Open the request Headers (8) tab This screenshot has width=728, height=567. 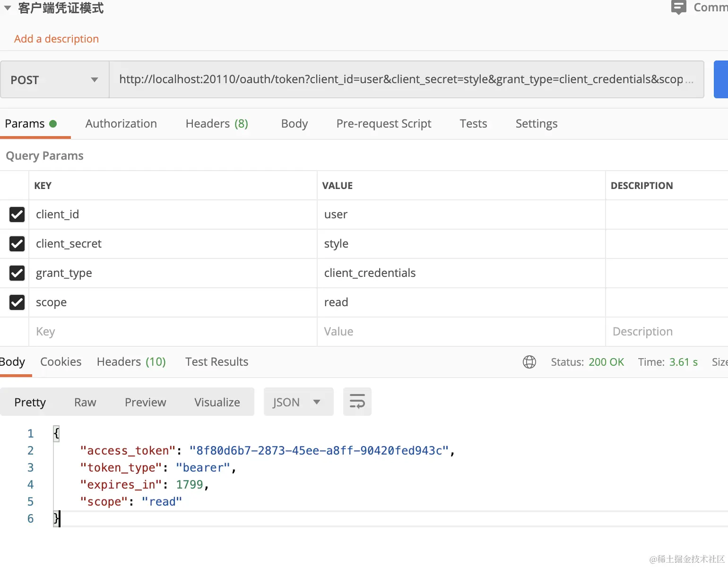(x=217, y=124)
